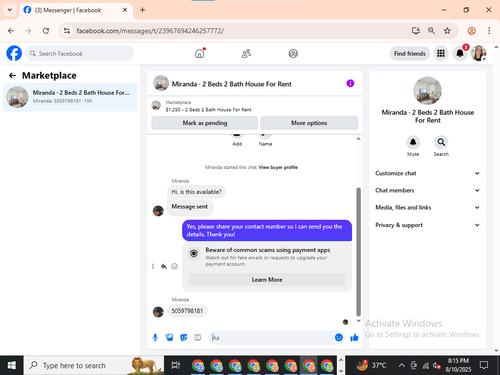
Task: Click Windows taskbar search box
Action: (x=94, y=366)
